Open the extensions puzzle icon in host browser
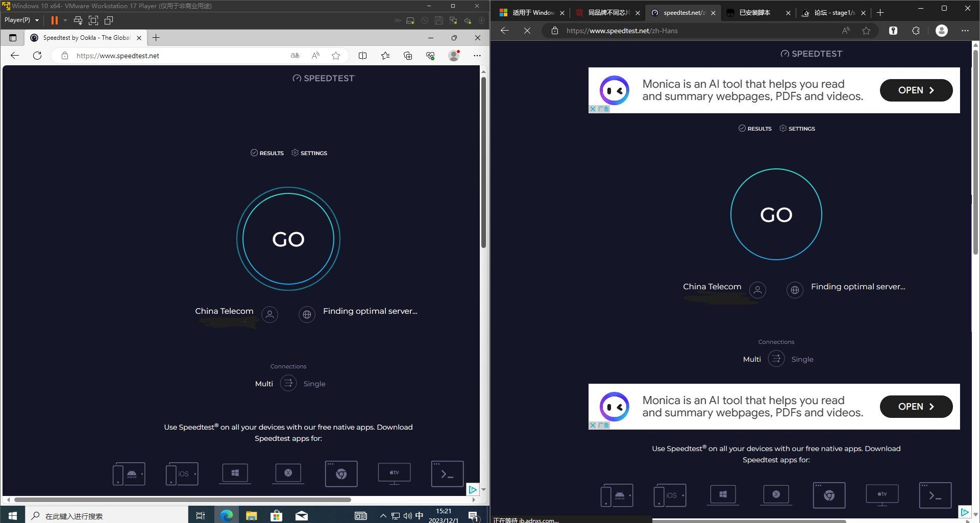The width and height of the screenshot is (980, 523). (x=916, y=31)
